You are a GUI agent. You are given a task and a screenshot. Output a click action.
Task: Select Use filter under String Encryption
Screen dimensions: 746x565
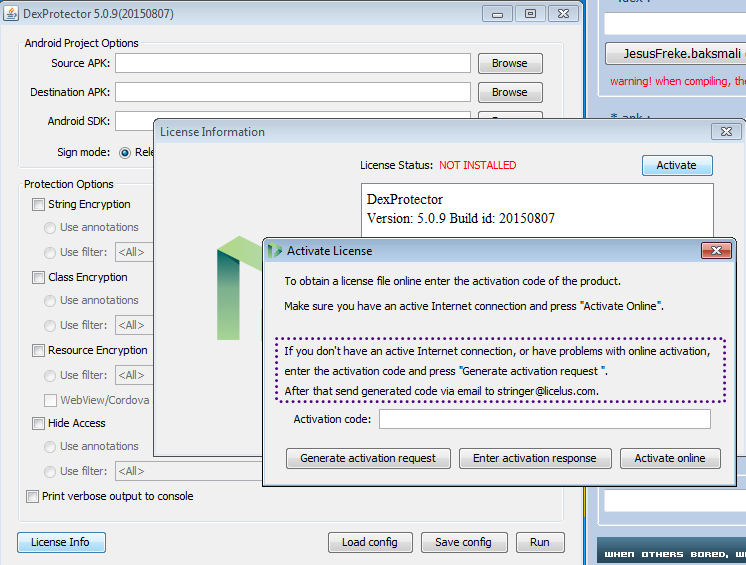[x=50, y=253]
